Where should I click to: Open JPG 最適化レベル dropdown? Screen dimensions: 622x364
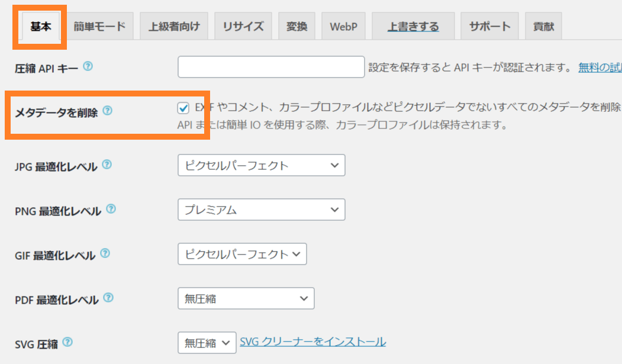(262, 165)
